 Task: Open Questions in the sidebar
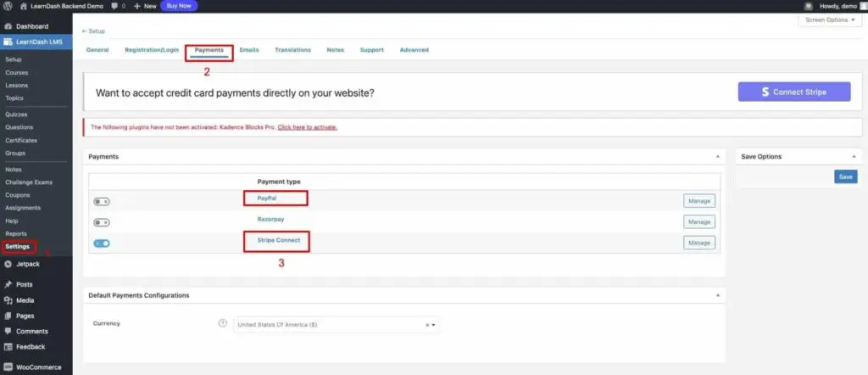(19, 127)
